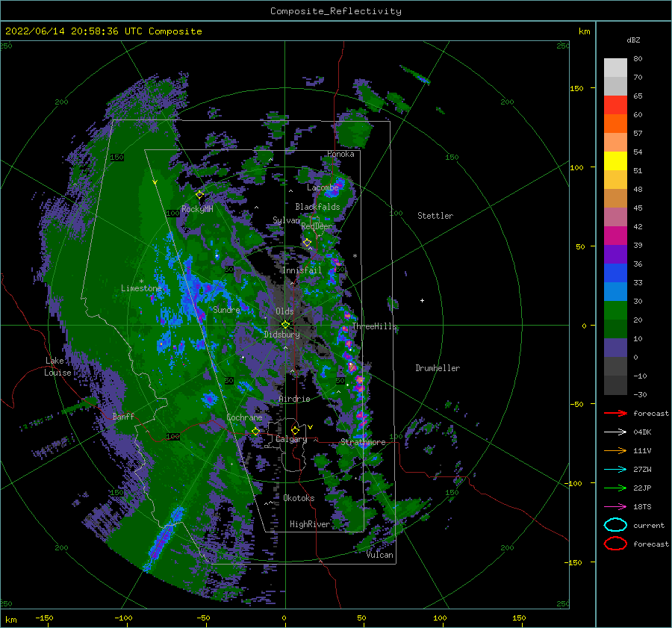Click the Lake Louise label
The image size is (672, 628).
pyautogui.click(x=57, y=367)
